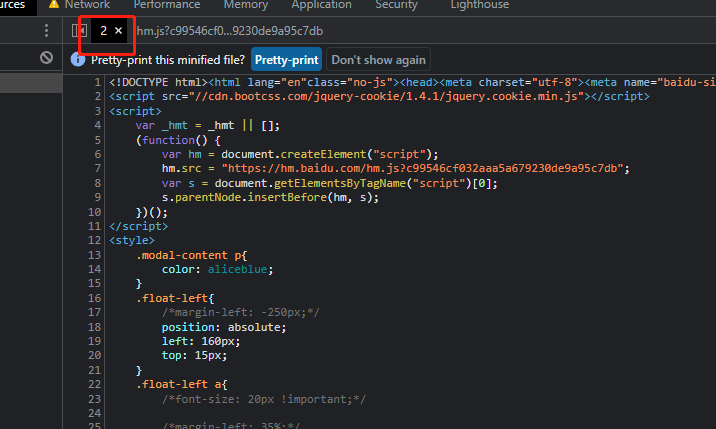Screen dimensions: 716x429
Task: Switch to the Performance panel tab
Action: tap(167, 5)
